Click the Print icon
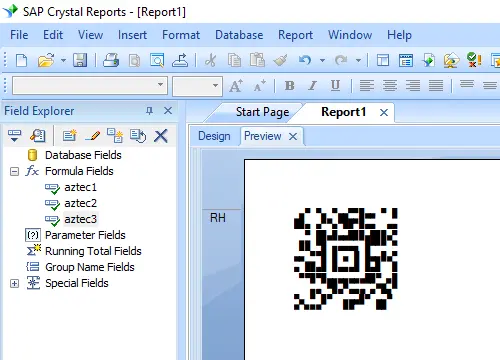 (111, 61)
